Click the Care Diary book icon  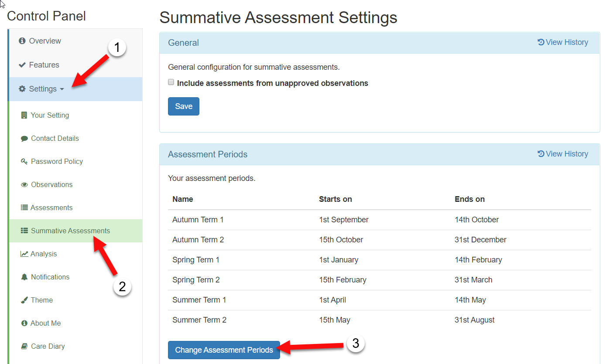[24, 347]
